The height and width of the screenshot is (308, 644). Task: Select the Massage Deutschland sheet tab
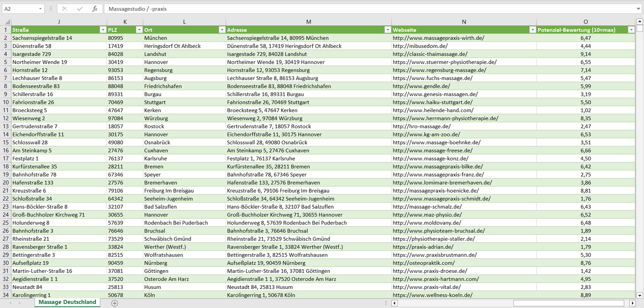[x=67, y=302]
